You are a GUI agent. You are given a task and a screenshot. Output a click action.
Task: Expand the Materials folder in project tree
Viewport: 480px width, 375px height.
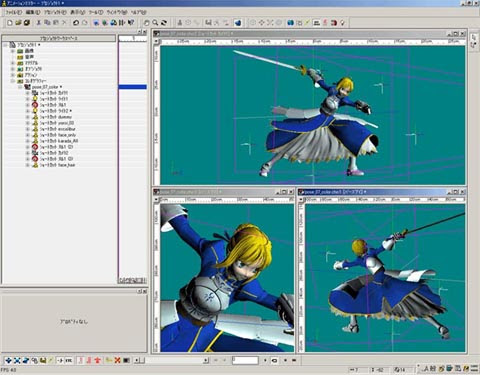coord(13,63)
